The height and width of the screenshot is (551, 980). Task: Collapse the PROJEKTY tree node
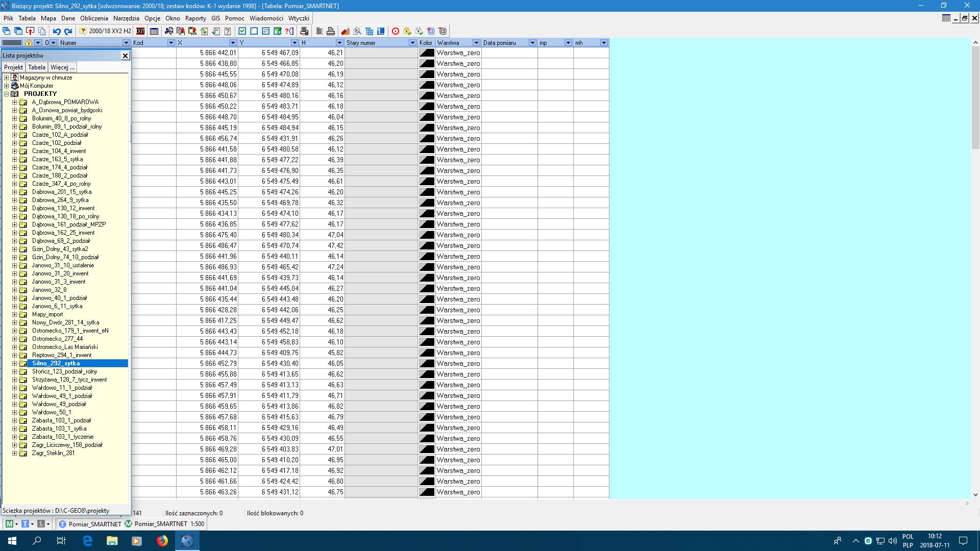pyautogui.click(x=7, y=94)
